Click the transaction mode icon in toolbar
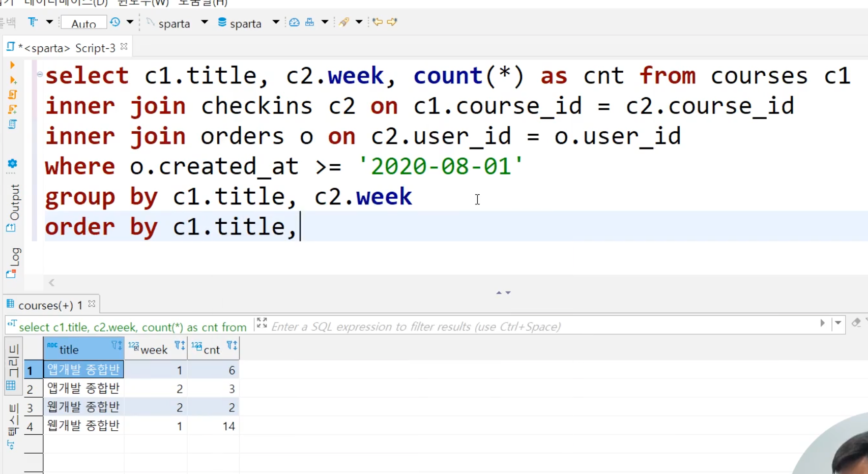Screen dimensions: 868x474 click(33, 22)
